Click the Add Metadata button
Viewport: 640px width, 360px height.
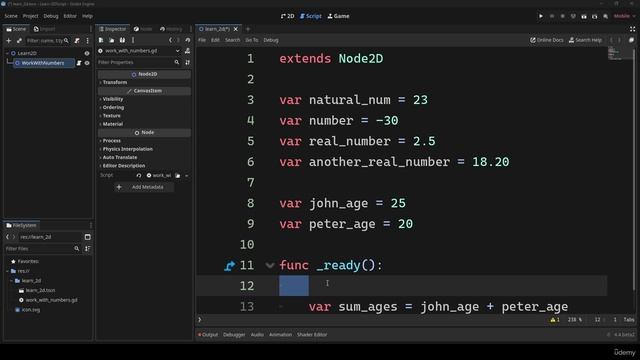(144, 187)
